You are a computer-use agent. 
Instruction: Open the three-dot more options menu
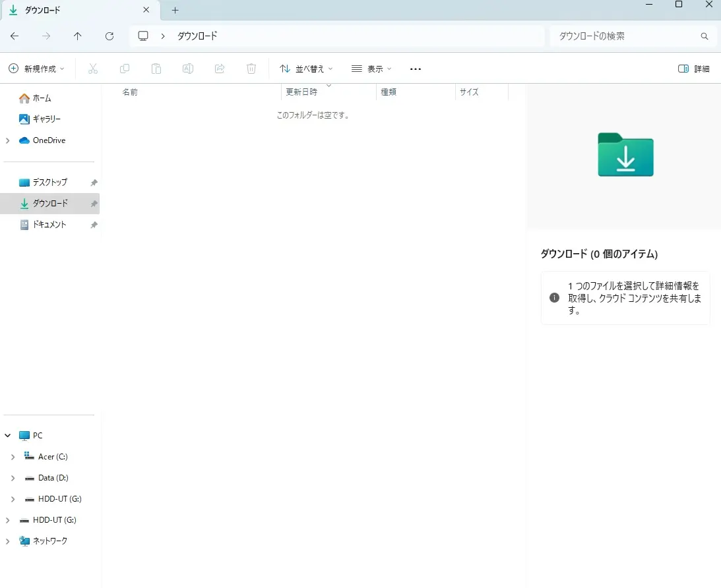pyautogui.click(x=415, y=69)
